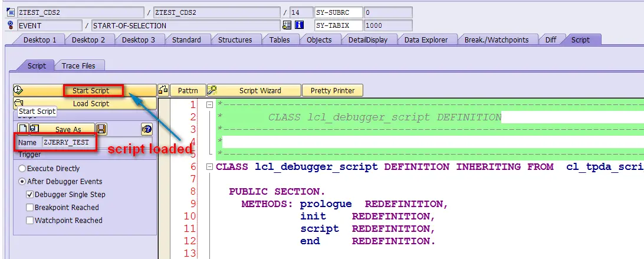Screen dimensions: 644x259
Task: Click the Pretty Printer button
Action: pos(333,90)
